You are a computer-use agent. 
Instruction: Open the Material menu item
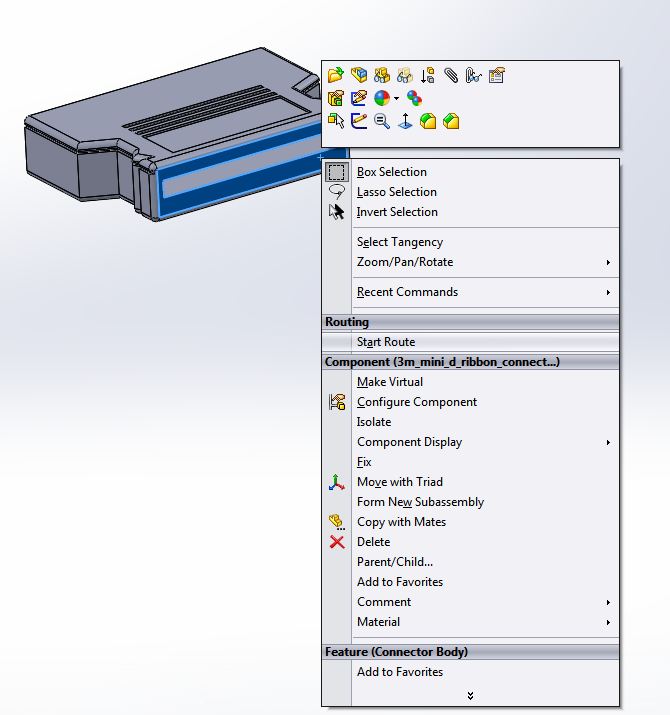(470, 622)
